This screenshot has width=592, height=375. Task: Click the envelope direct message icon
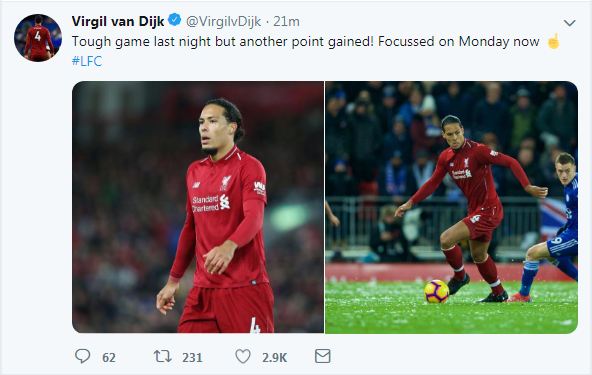323,356
